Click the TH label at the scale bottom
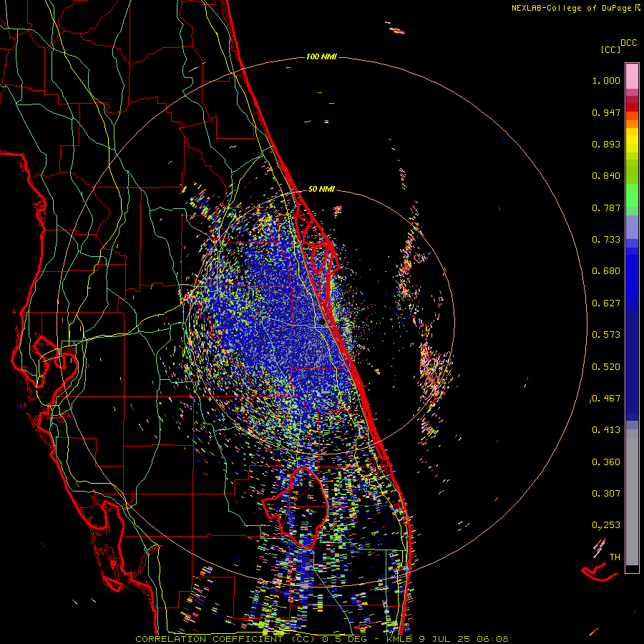The height and width of the screenshot is (644, 644). point(615,557)
